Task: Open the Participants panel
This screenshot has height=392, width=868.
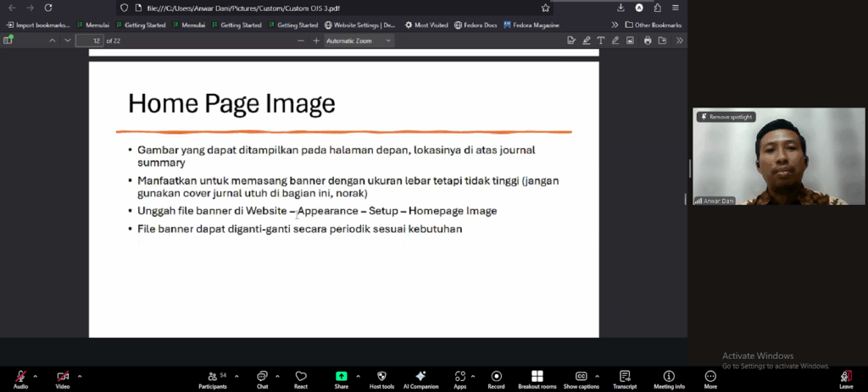Action: (212, 376)
